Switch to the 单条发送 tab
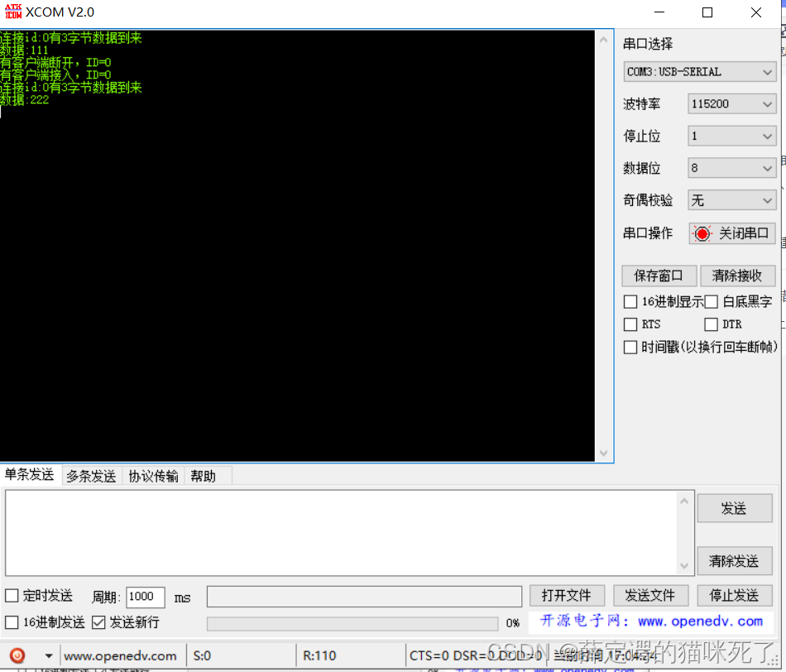The height and width of the screenshot is (672, 786). 30,474
